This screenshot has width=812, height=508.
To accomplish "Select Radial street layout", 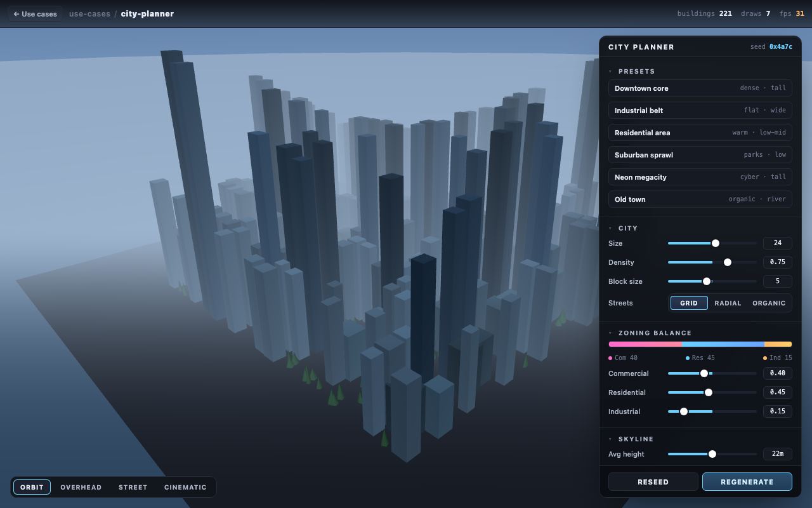I will 728,303.
